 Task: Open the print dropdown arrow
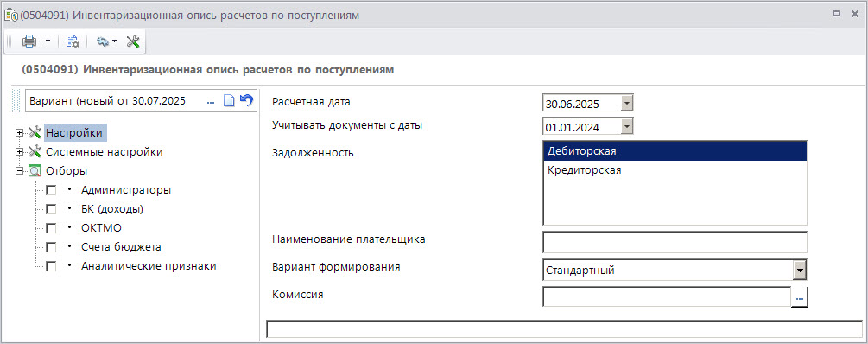pos(48,41)
